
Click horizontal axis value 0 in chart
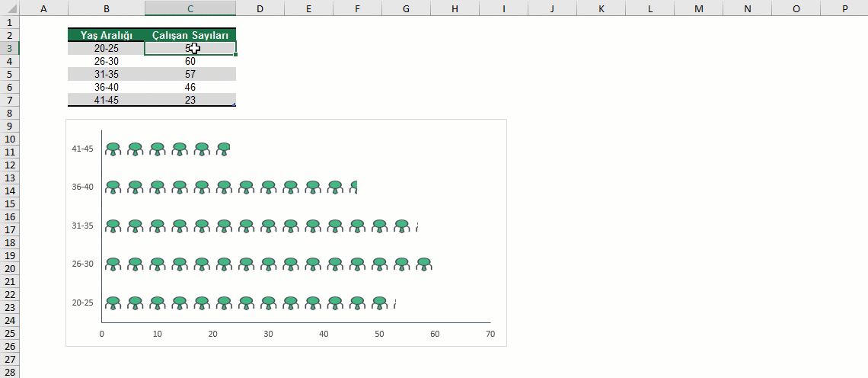tap(102, 335)
